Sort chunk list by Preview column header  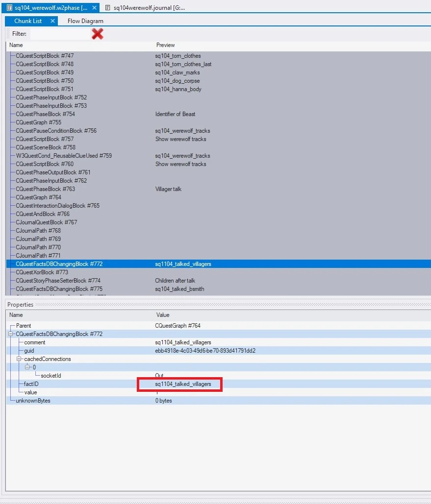coord(165,45)
